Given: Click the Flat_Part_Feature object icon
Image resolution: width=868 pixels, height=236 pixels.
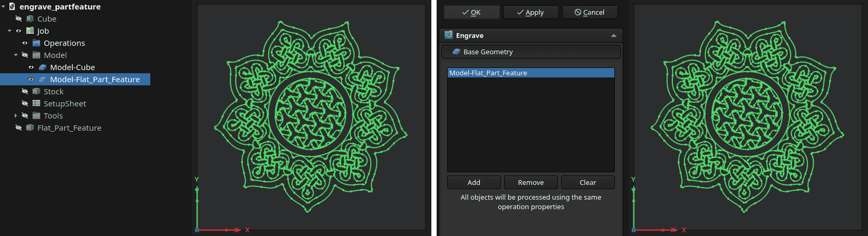Looking at the screenshot, I should tap(30, 128).
